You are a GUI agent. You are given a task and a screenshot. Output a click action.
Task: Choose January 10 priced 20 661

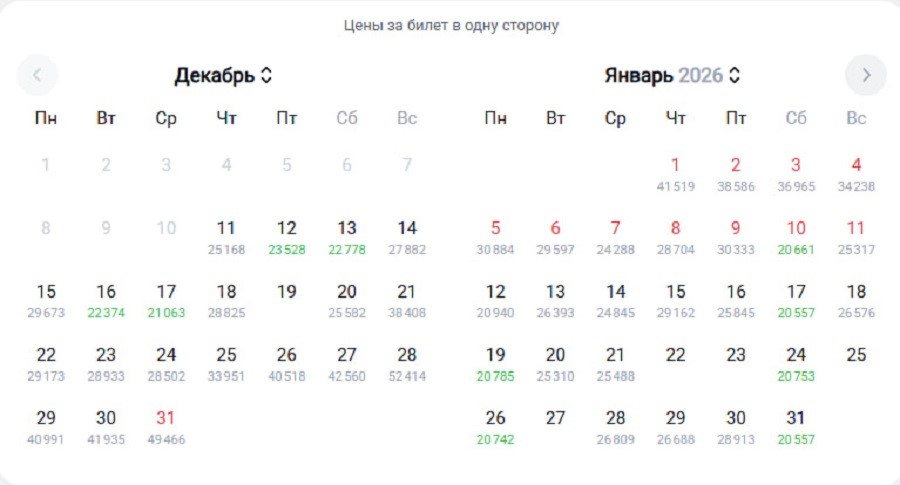click(796, 237)
